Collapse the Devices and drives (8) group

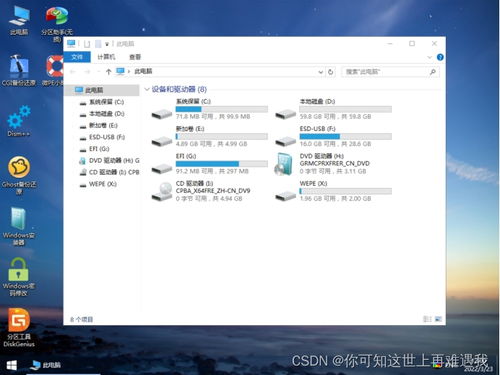tap(147, 89)
